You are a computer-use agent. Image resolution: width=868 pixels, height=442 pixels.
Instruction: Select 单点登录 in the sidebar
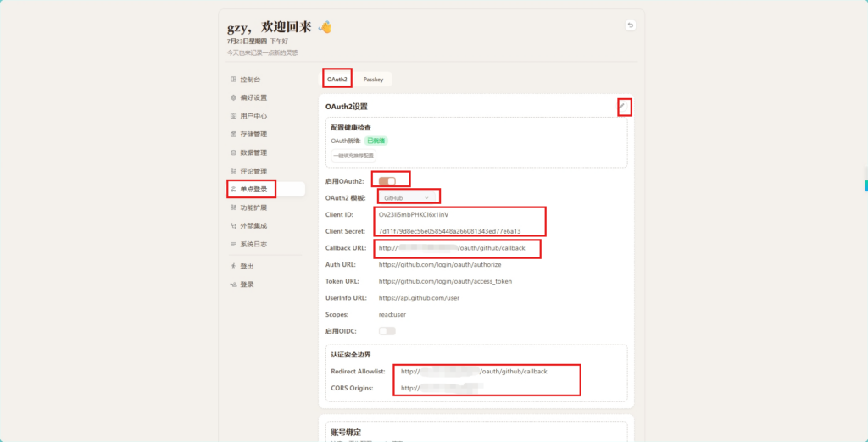(265, 189)
